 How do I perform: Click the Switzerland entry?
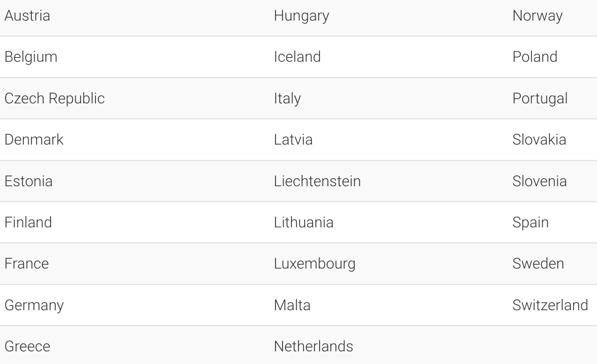point(550,306)
